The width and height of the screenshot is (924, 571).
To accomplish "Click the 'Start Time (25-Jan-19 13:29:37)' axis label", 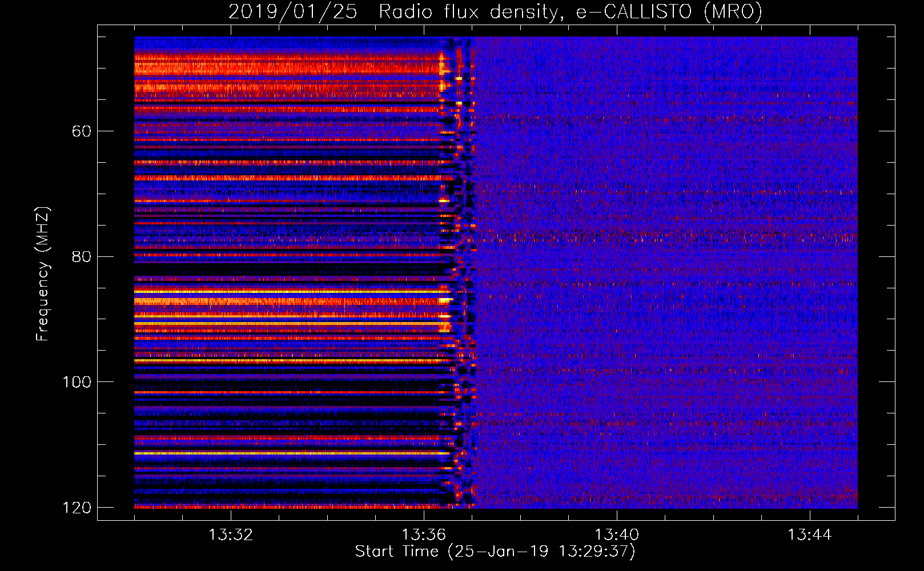I will click(x=495, y=552).
